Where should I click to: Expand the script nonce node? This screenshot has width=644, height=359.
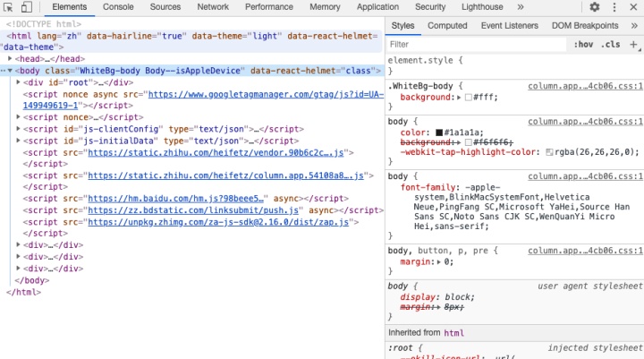tap(18, 117)
